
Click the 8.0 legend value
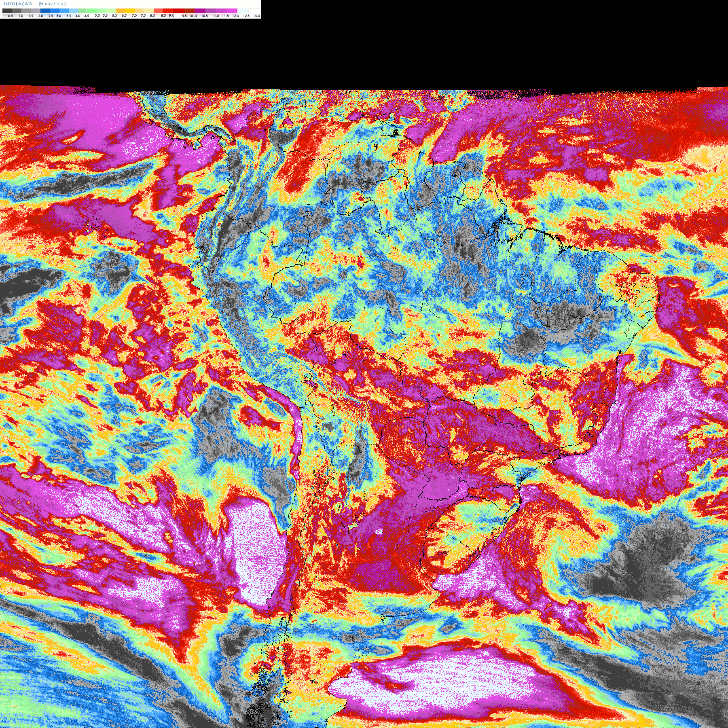click(x=152, y=15)
